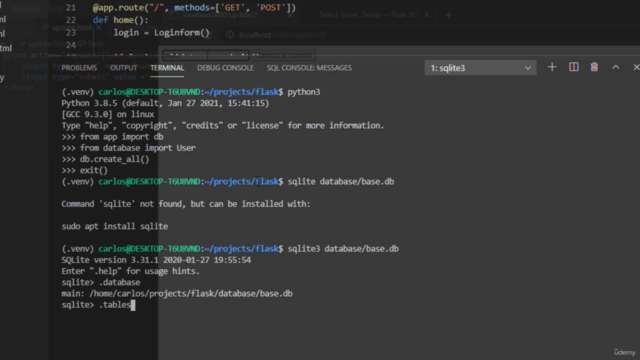Click 'login = Loginform()' on line 23
The image size is (640, 360).
click(x=162, y=33)
